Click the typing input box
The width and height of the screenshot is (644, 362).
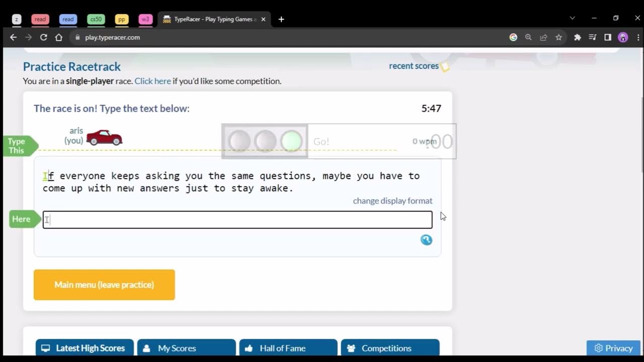pyautogui.click(x=237, y=220)
